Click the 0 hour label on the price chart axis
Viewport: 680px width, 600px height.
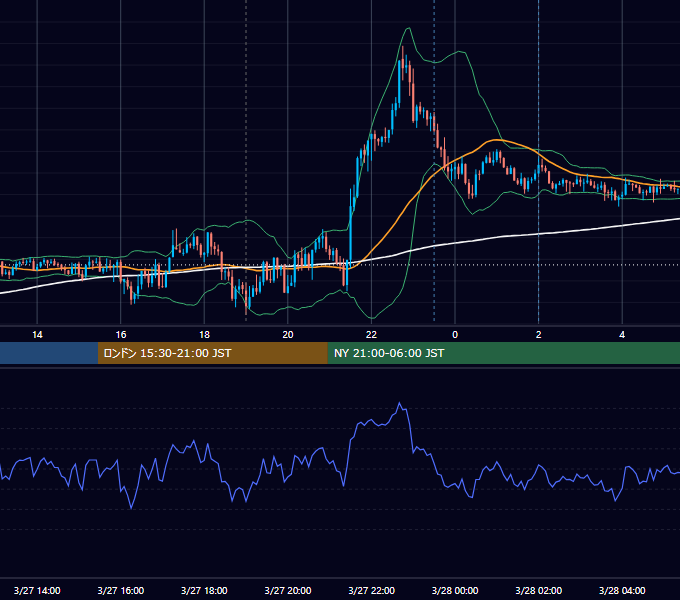click(x=455, y=335)
